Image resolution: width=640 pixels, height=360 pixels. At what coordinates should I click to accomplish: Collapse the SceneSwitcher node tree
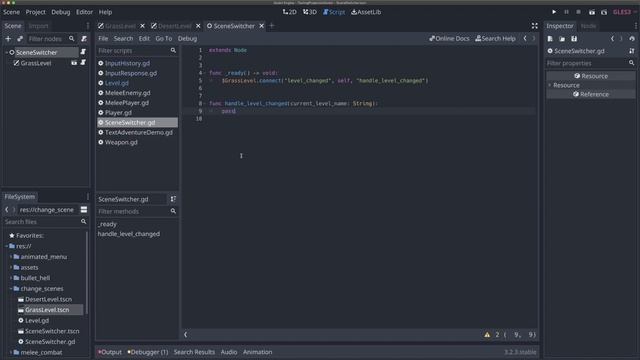click(6, 52)
